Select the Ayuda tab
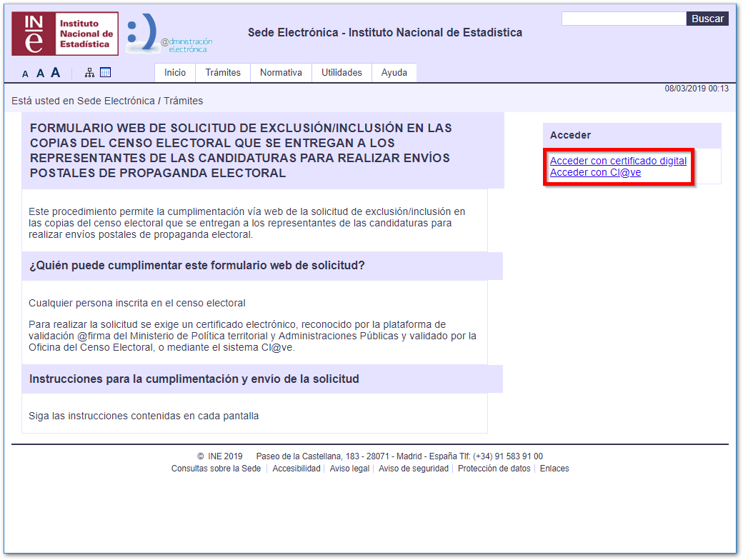This screenshot has height=560, width=743. coord(394,73)
